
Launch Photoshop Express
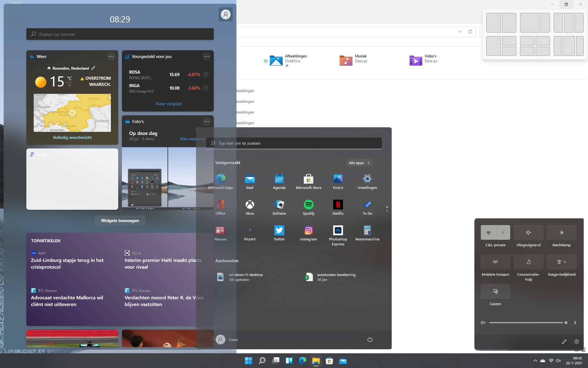point(338,236)
